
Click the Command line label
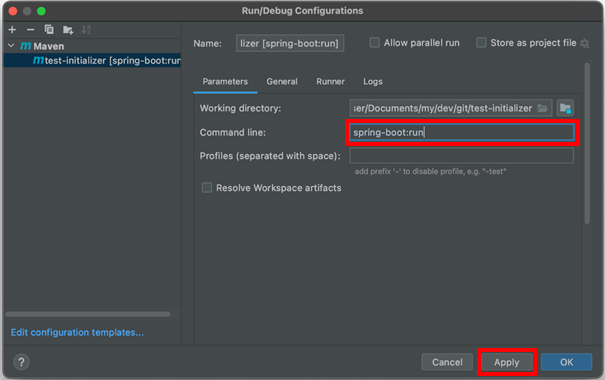tap(233, 132)
